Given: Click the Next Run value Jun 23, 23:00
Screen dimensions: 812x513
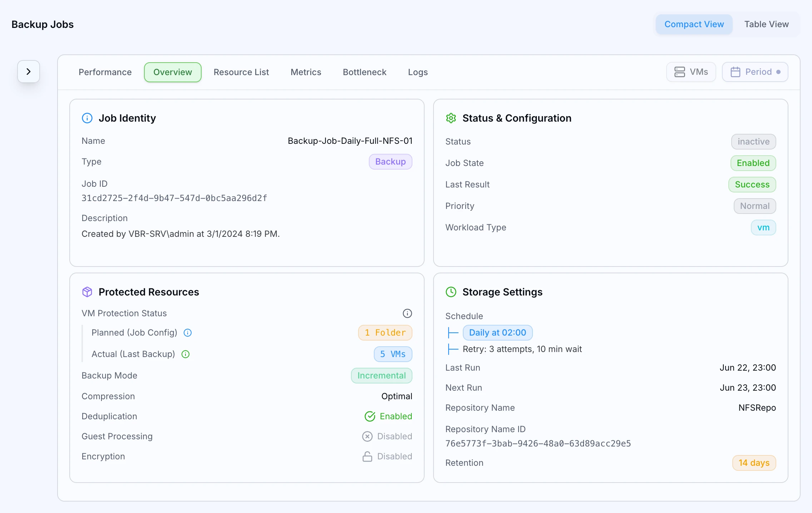Looking at the screenshot, I should pos(748,388).
